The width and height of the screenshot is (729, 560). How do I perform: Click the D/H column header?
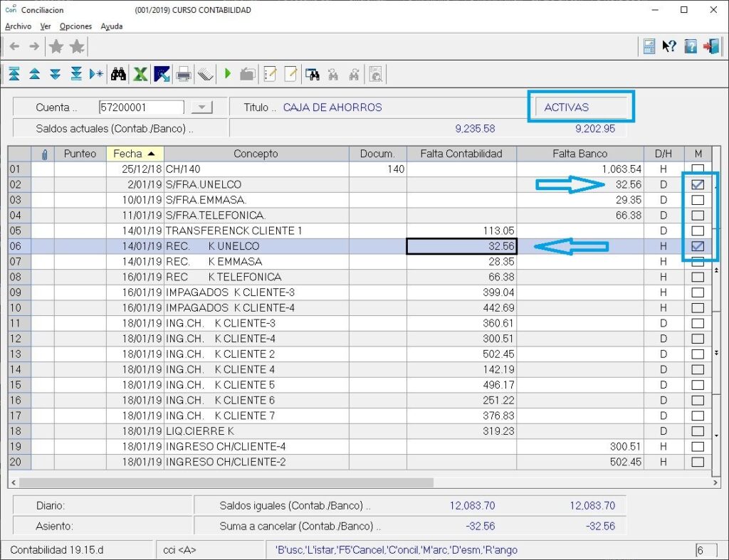[664, 154]
